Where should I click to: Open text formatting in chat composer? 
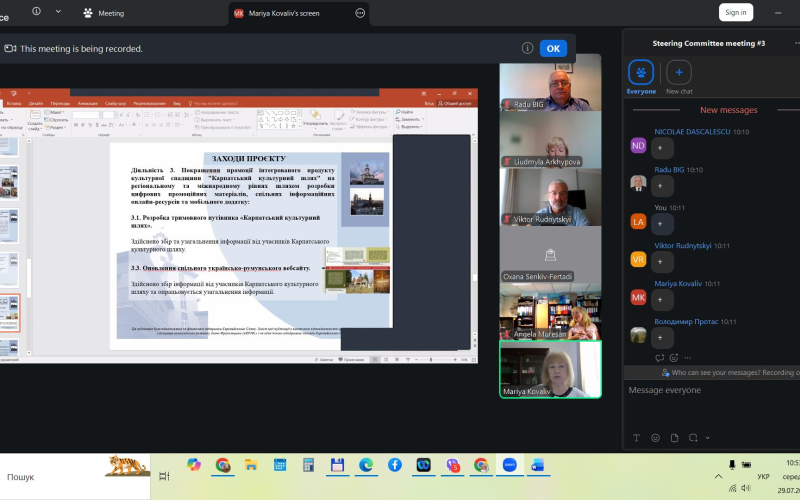(x=636, y=438)
